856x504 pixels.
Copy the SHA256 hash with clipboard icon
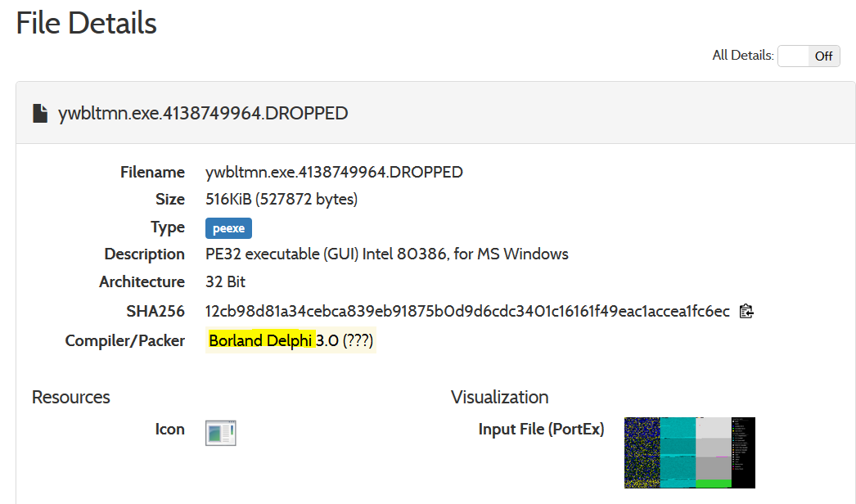tap(746, 311)
